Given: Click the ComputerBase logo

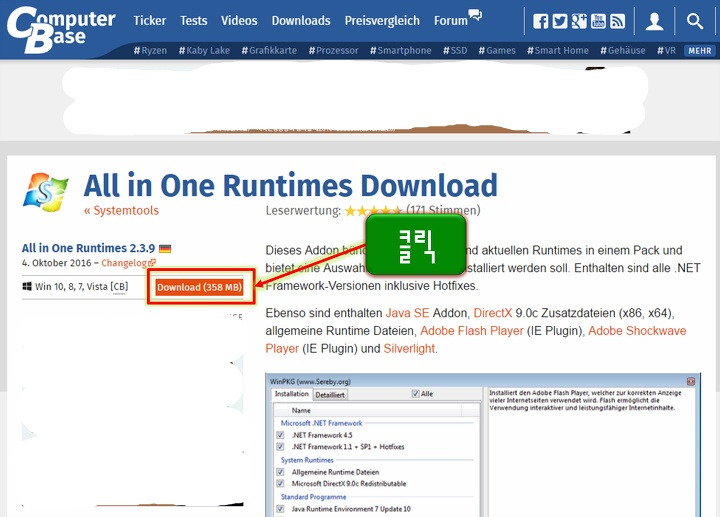Looking at the screenshot, I should point(61,29).
